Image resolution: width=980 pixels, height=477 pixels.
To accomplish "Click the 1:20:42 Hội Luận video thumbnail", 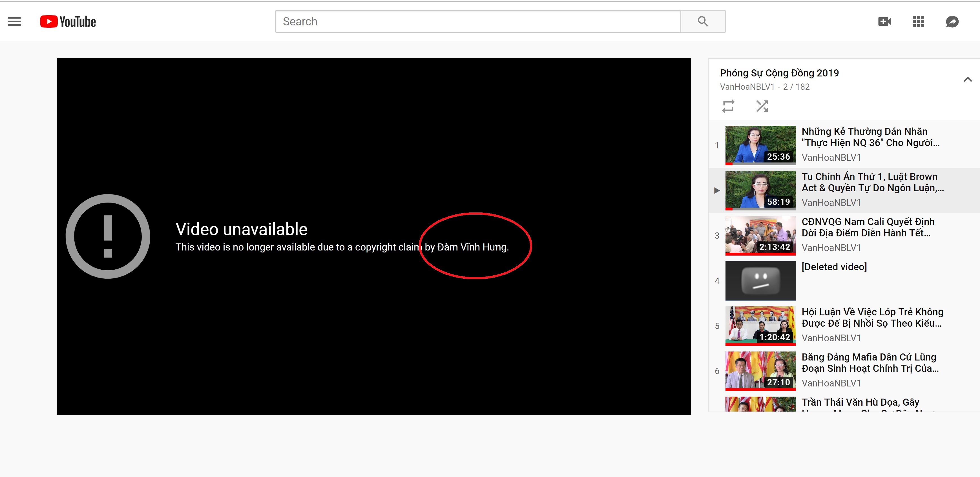I will point(760,326).
